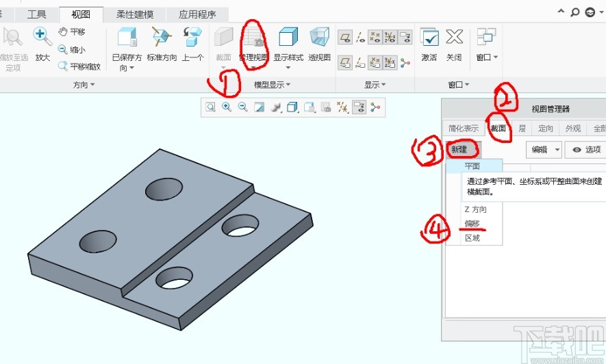This screenshot has width=606, height=364.
Task: Open the 管理视图 view manager icon
Action: (253, 38)
